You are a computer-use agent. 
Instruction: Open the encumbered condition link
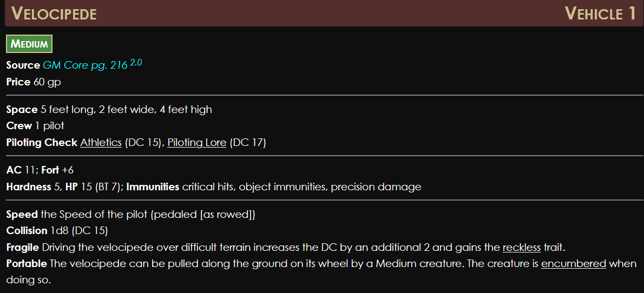573,264
